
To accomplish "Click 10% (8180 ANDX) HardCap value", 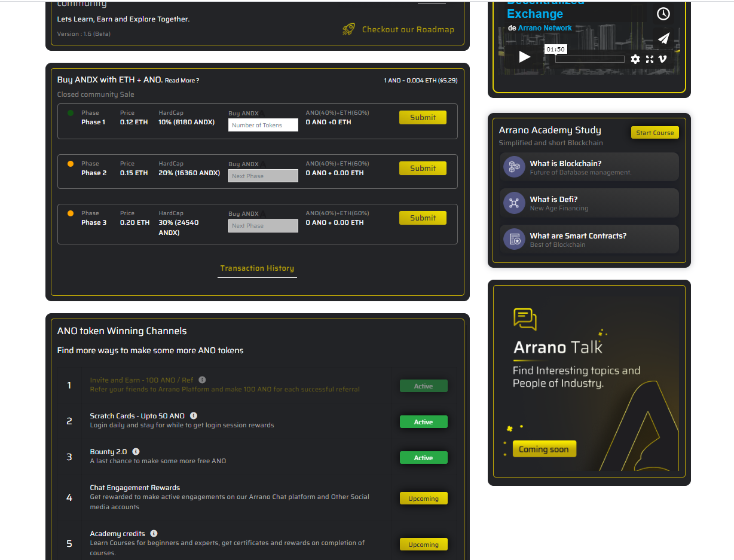I will click(x=186, y=122).
